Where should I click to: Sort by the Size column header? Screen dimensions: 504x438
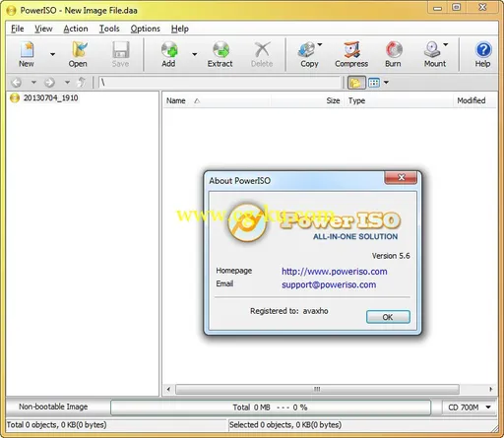[x=308, y=100]
